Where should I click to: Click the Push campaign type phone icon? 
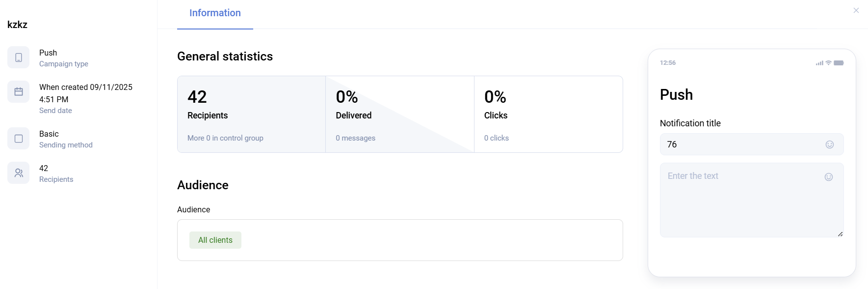click(x=19, y=58)
